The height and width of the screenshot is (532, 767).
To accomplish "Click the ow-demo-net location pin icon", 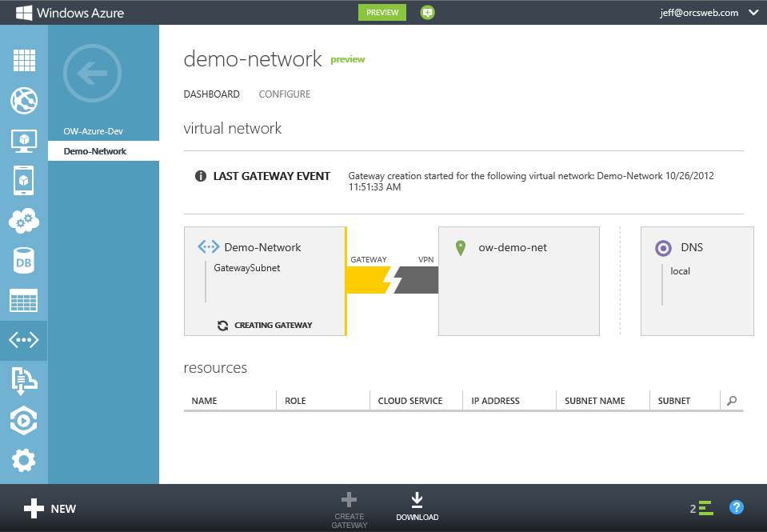I will coord(461,248).
